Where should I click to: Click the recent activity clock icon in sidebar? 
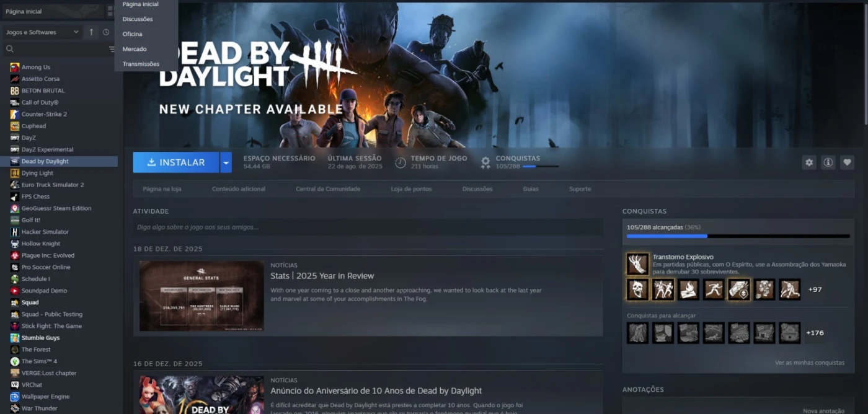coord(106,32)
